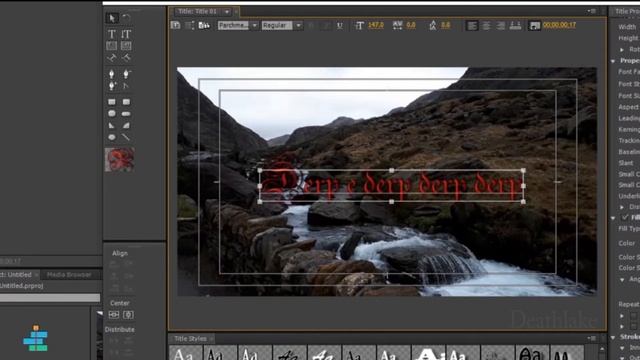The width and height of the screenshot is (640, 360).
Task: Click the top-center handle of the text box
Action: tap(391, 170)
